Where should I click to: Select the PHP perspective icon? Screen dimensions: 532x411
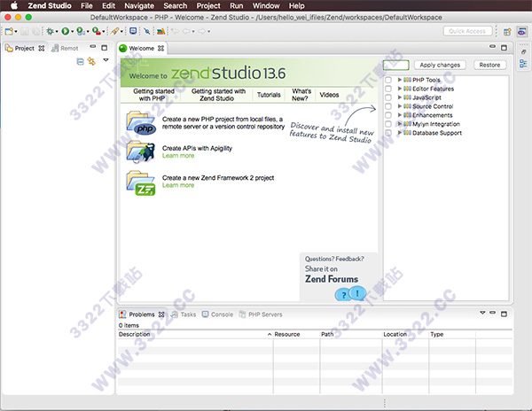coord(522,32)
